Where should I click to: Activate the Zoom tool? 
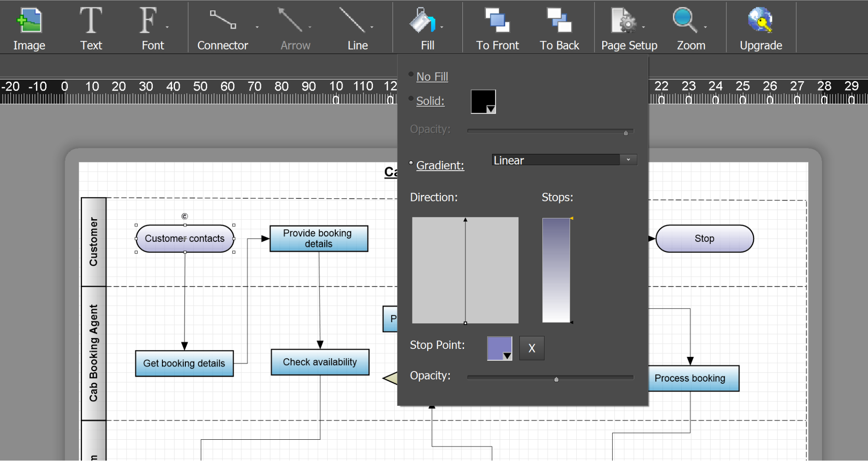pos(690,26)
